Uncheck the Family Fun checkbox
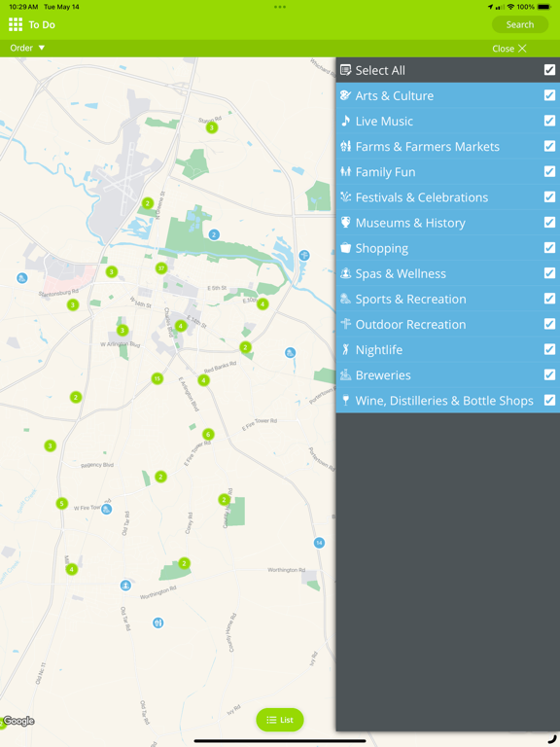Screen dimensions: 560x747 [549, 171]
